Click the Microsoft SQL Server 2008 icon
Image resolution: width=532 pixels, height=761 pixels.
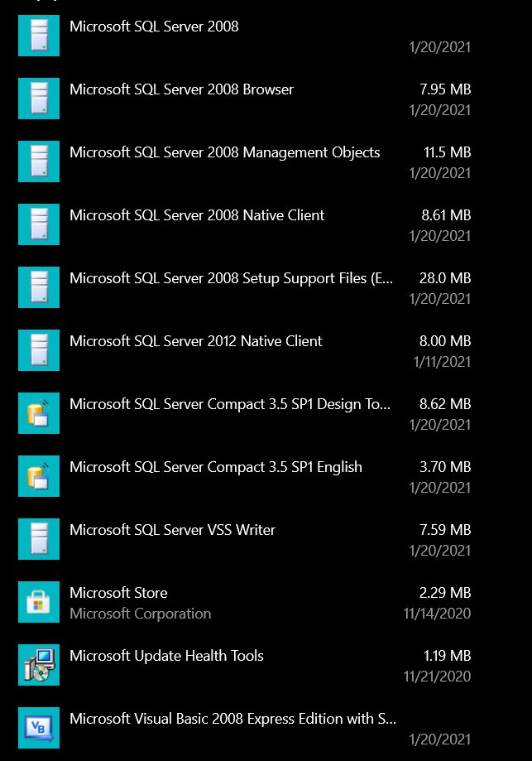39,36
